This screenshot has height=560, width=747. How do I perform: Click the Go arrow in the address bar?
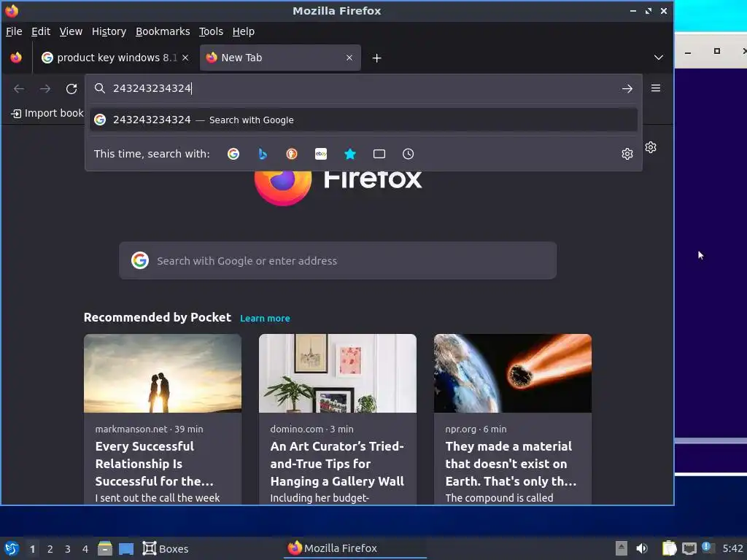click(627, 88)
